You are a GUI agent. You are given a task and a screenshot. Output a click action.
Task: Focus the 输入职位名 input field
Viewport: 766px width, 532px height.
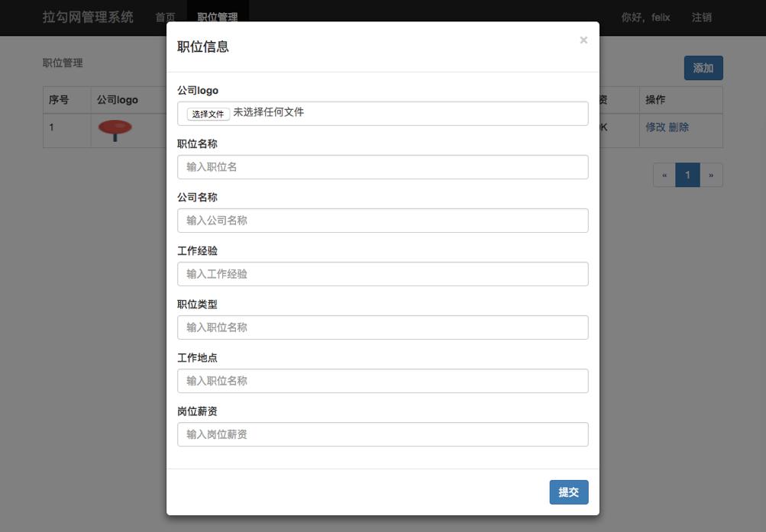tap(382, 166)
